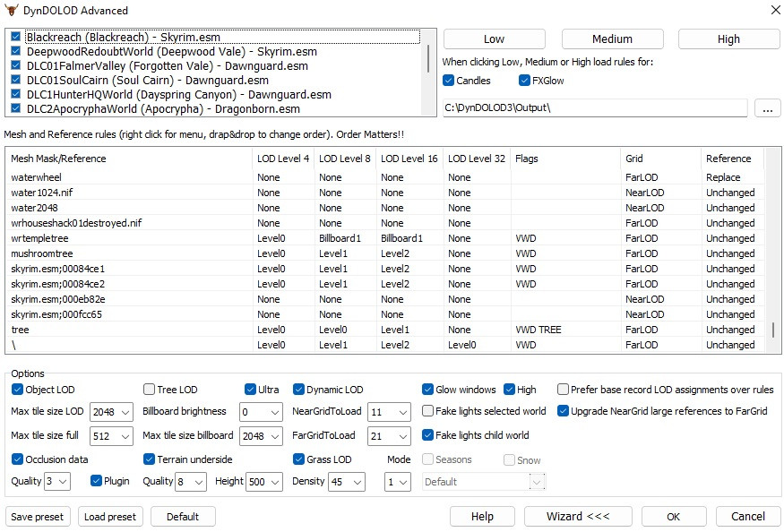
Task: Toggle the High glow windows checkbox
Action: coord(510,390)
